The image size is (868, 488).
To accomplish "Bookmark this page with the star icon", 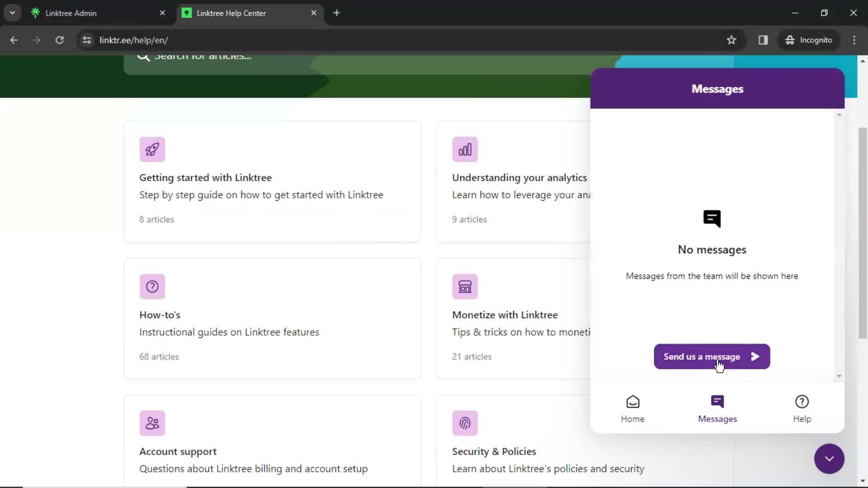I will (x=731, y=40).
